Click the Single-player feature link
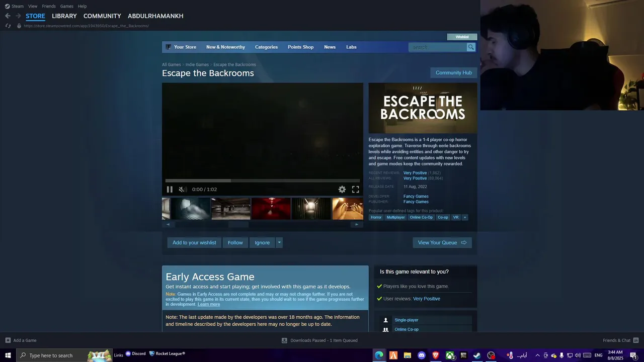 click(407, 320)
